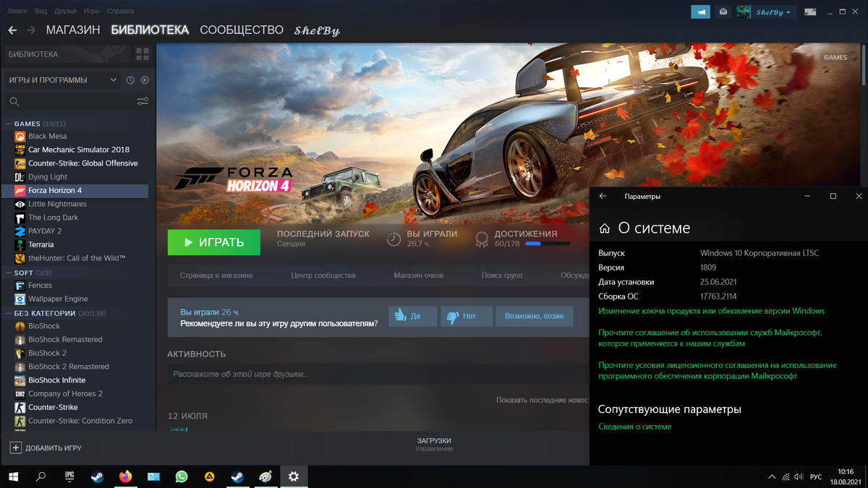
Task: Open the Магазин очков tab
Action: tap(419, 275)
